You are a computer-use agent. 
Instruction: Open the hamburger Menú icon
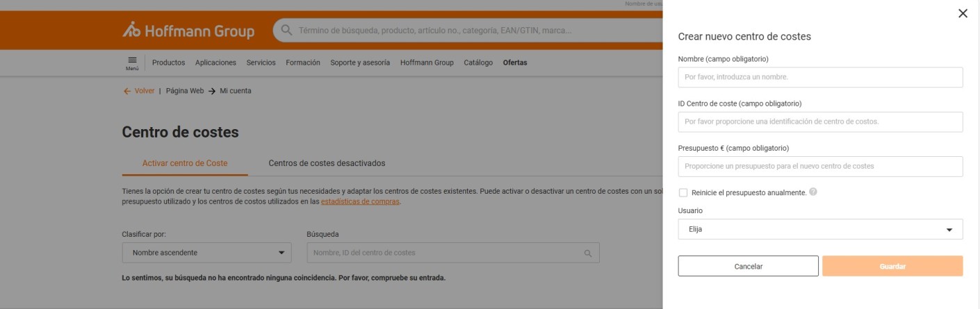(131, 63)
